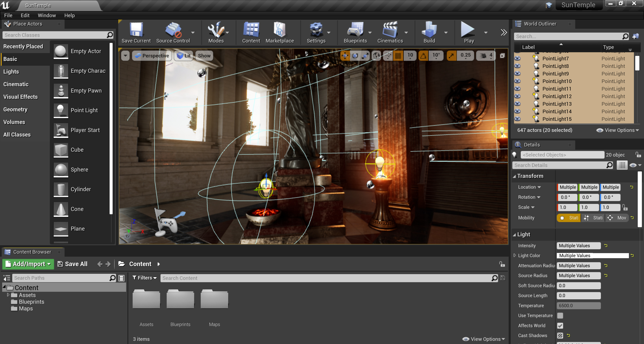644x344 pixels.
Task: Expand the Assets folder in Content tree
Action: click(x=8, y=295)
